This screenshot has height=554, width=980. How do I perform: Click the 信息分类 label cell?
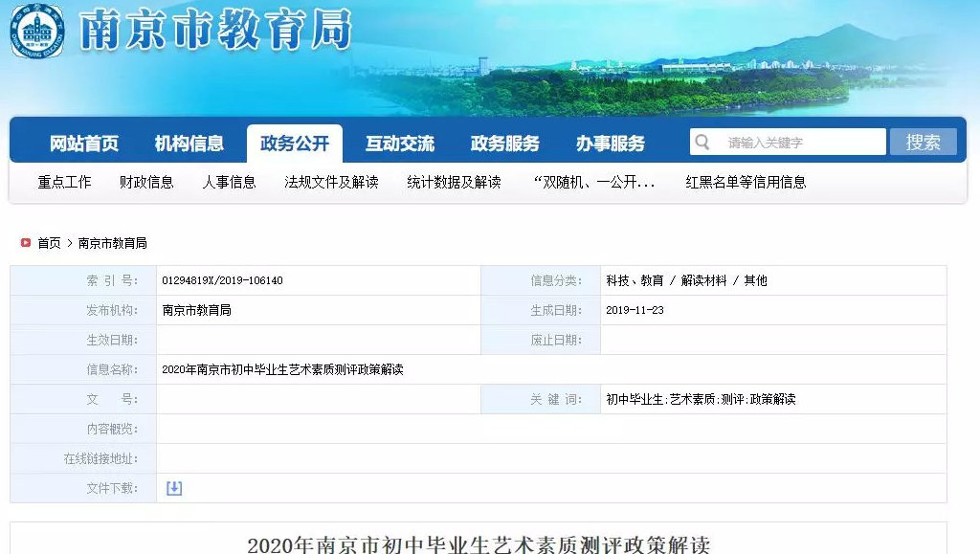tap(541, 280)
